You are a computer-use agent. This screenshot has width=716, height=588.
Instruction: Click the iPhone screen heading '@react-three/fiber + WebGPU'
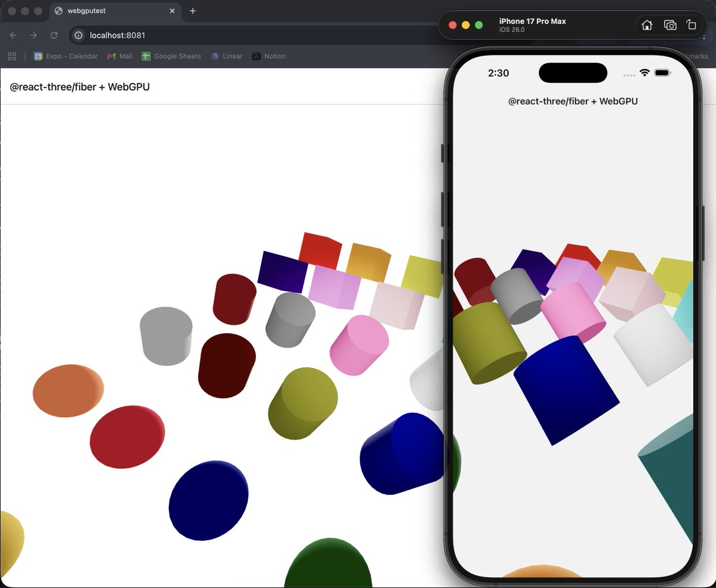click(x=573, y=101)
